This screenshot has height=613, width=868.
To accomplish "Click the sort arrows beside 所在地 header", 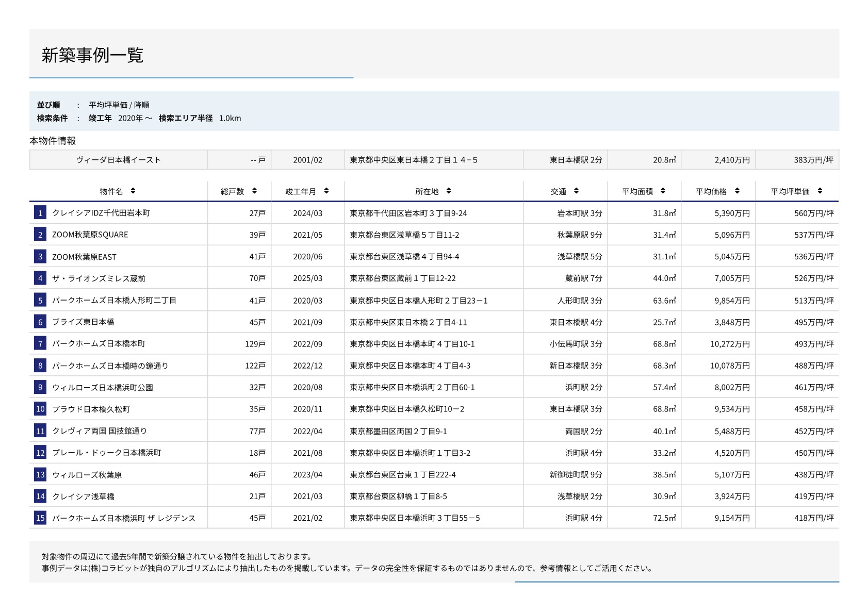I will 449,191.
